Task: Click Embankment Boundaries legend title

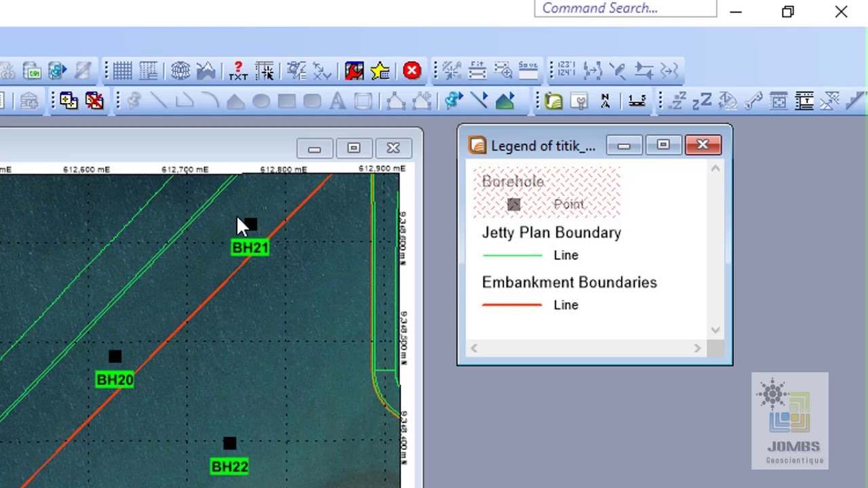Action: point(570,283)
